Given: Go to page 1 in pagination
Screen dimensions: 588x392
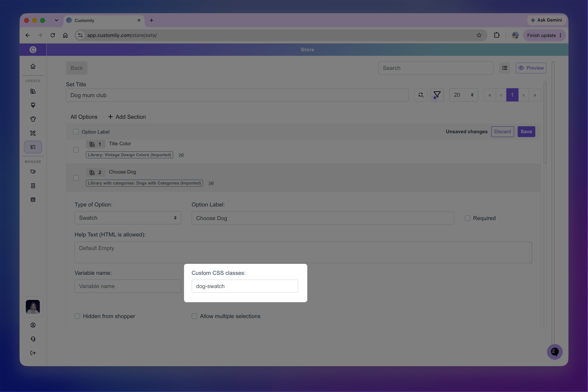Looking at the screenshot, I should click(x=512, y=95).
